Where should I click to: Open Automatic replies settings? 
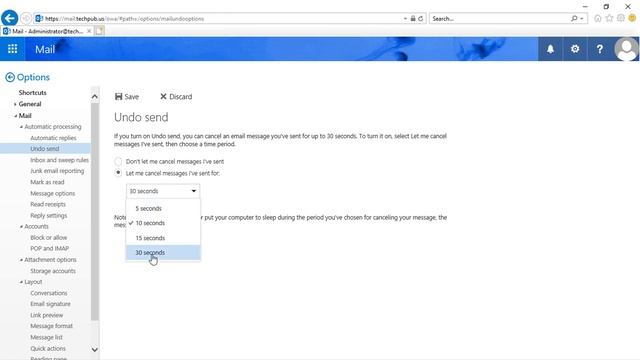click(53, 138)
